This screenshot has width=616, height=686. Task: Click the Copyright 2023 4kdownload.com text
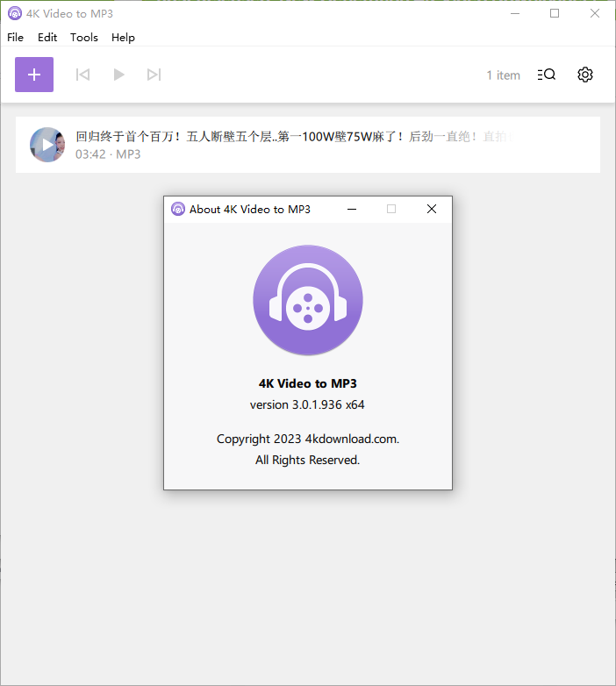pyautogui.click(x=308, y=439)
